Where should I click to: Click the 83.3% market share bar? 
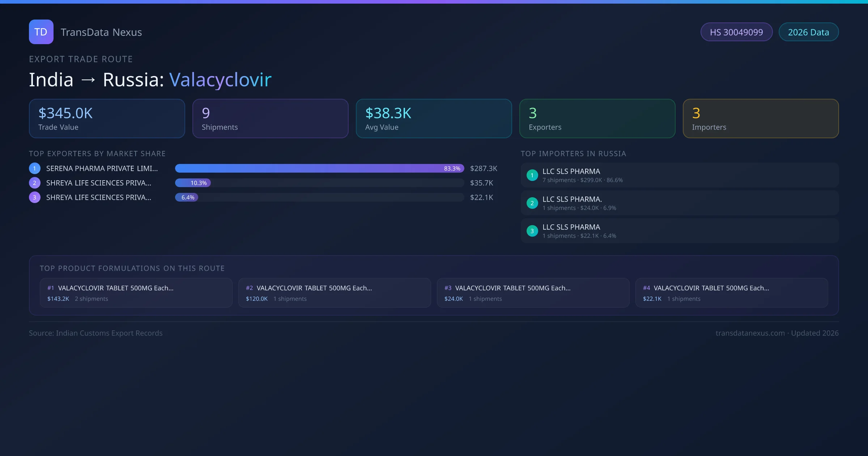pyautogui.click(x=319, y=168)
